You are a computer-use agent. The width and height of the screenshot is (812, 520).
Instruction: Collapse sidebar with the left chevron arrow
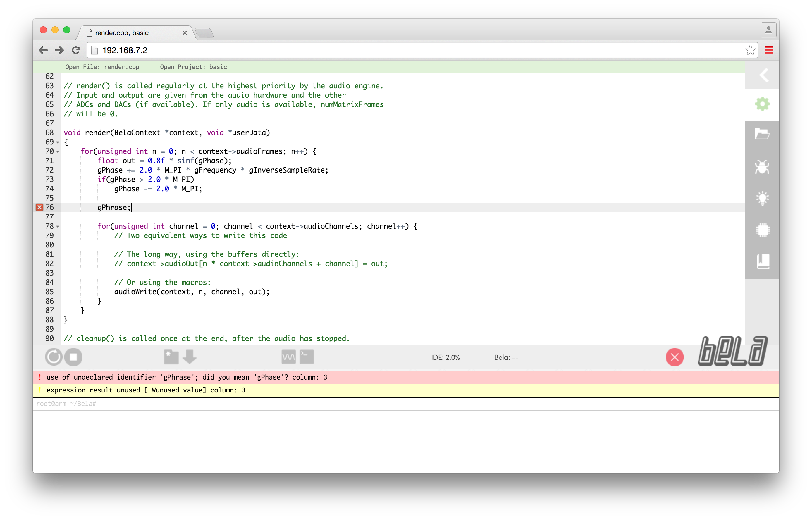(x=764, y=75)
